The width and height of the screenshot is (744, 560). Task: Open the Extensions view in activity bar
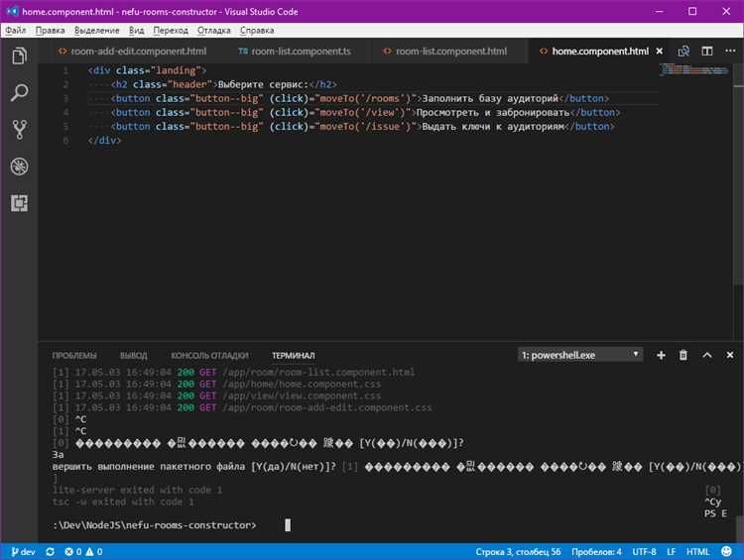click(19, 203)
